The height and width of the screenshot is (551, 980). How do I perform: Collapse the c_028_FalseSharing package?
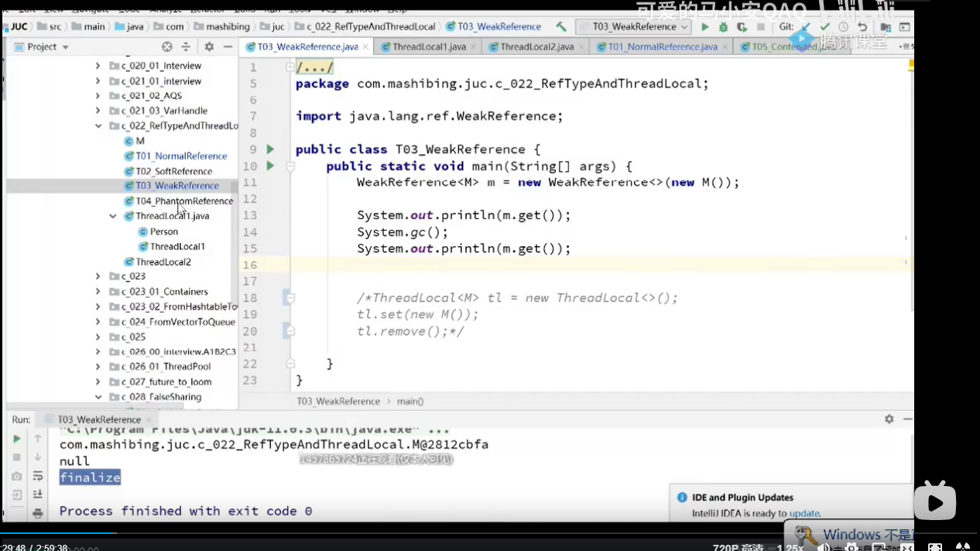98,397
